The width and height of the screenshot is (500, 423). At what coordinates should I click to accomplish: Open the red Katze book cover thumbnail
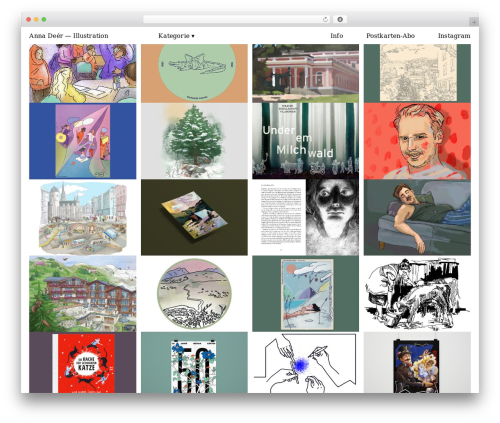[x=83, y=362]
